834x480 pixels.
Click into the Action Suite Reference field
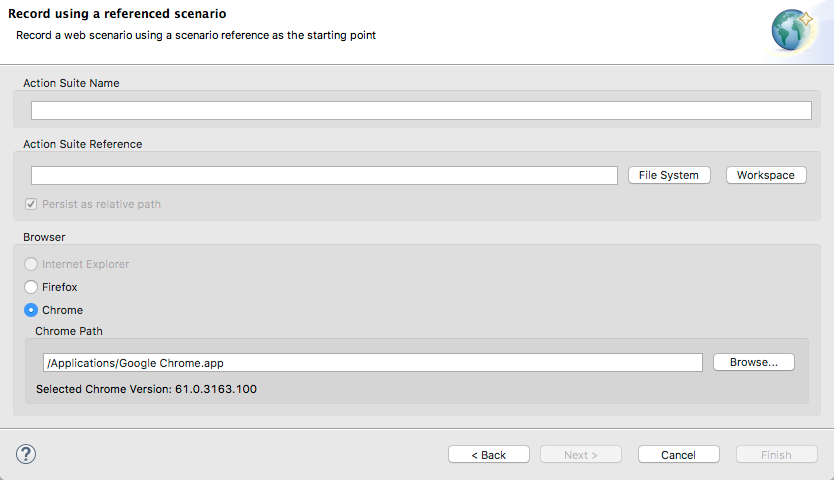(324, 175)
